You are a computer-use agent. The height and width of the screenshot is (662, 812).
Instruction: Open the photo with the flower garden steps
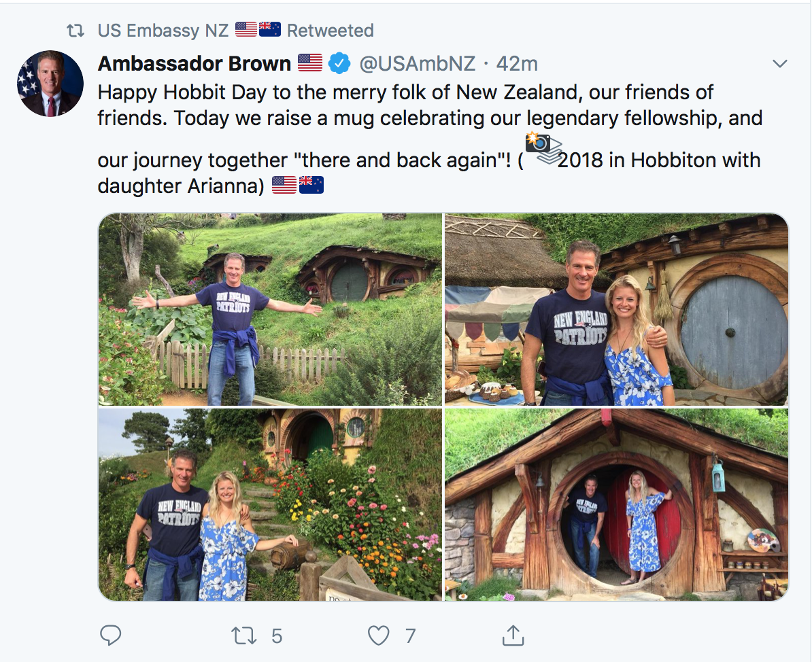[x=270, y=504]
